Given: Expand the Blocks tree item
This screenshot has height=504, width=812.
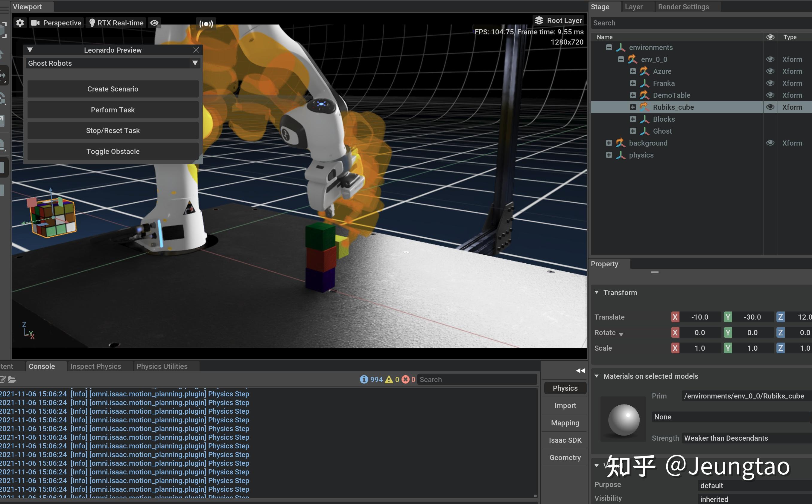Looking at the screenshot, I should click(x=632, y=119).
